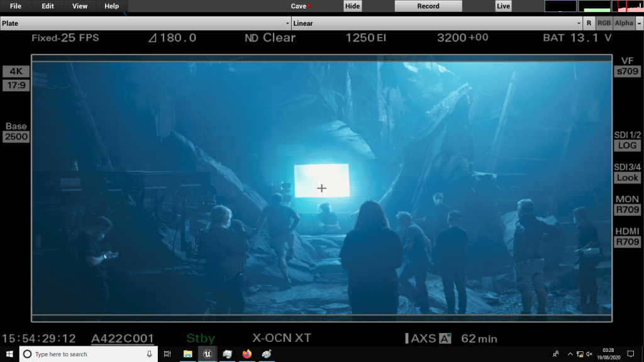Click the microphone icon in the search box

click(x=150, y=354)
